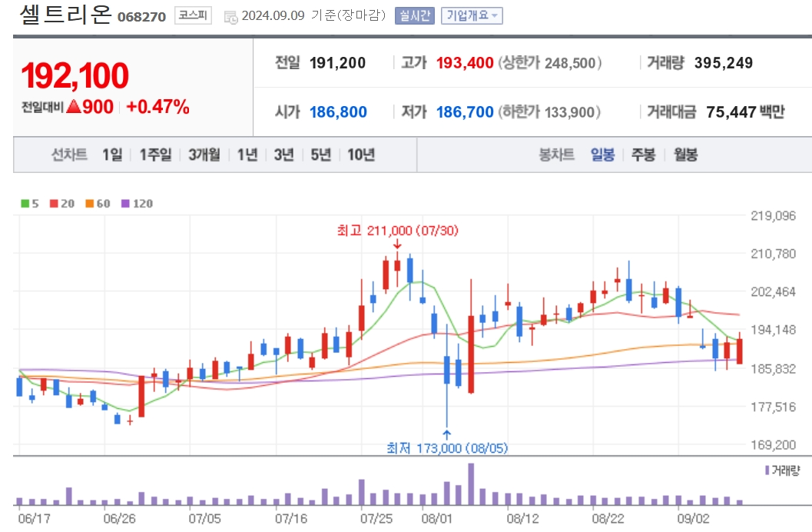Image resolution: width=812 pixels, height=532 pixels.
Task: Click the red 20-day moving average swatch
Action: pyautogui.click(x=54, y=204)
